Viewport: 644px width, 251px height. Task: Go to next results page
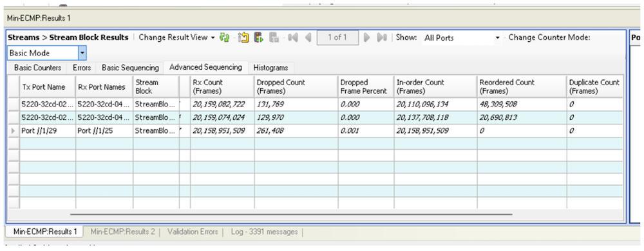[367, 37]
